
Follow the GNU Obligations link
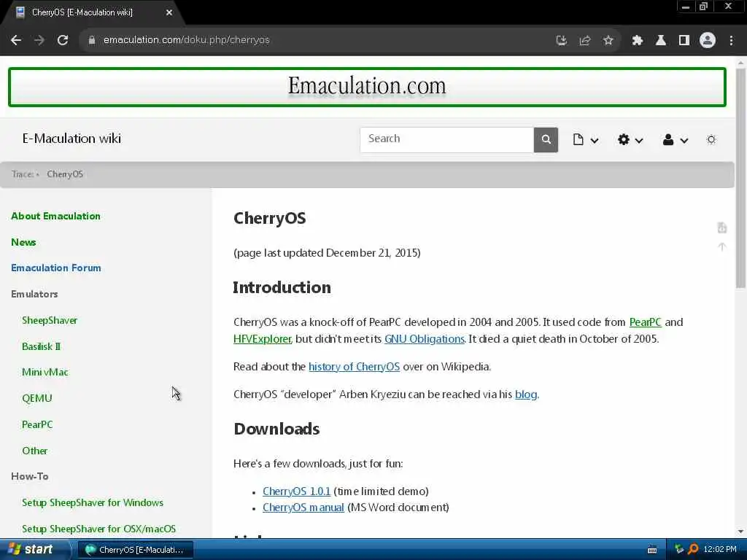pos(425,339)
